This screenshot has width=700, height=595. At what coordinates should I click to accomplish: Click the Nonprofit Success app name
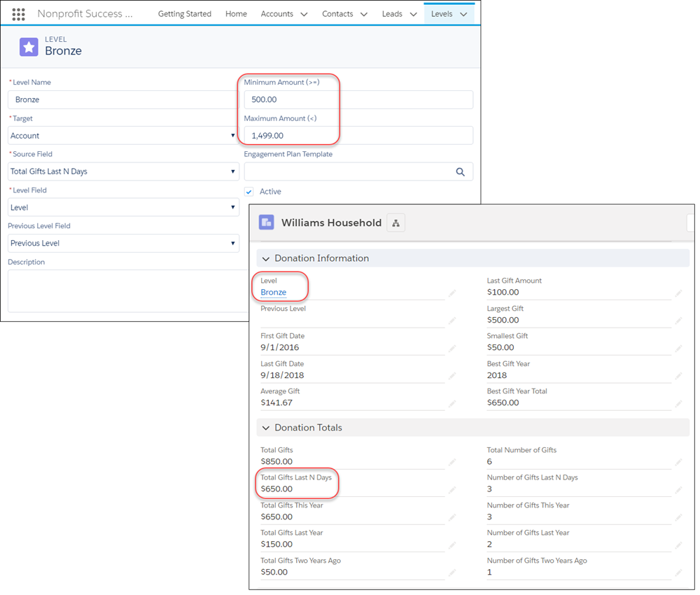(x=85, y=13)
